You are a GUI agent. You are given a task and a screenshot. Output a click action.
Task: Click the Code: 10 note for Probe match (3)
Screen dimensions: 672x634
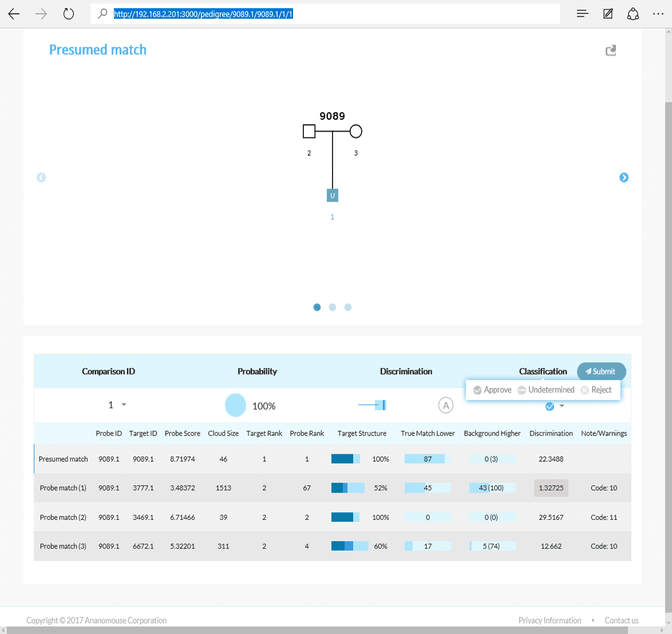click(604, 546)
